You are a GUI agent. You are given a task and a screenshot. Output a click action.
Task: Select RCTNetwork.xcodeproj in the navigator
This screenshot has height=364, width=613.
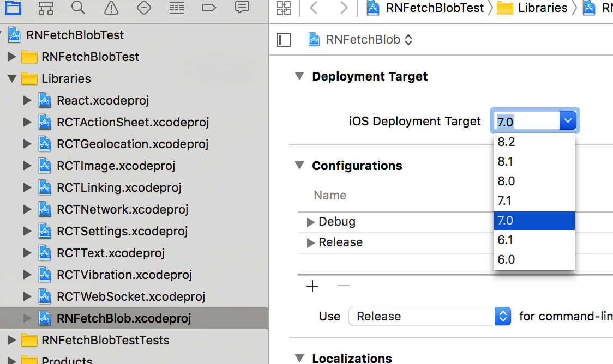pos(122,209)
